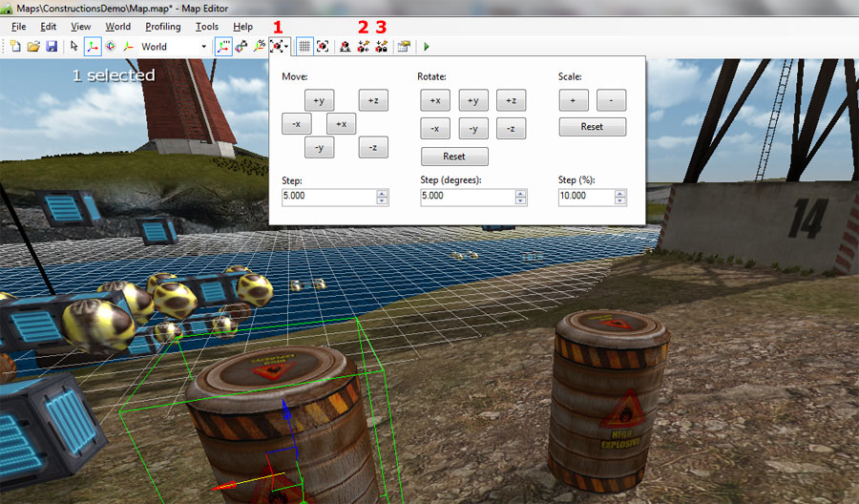Create a new map with toolbar icon
The image size is (859, 504).
pos(15,47)
